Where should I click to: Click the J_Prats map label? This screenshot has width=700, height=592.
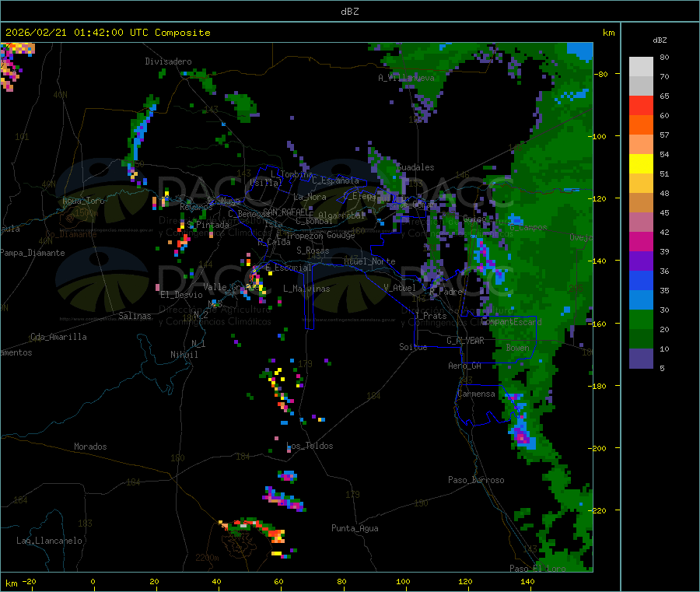431,316
